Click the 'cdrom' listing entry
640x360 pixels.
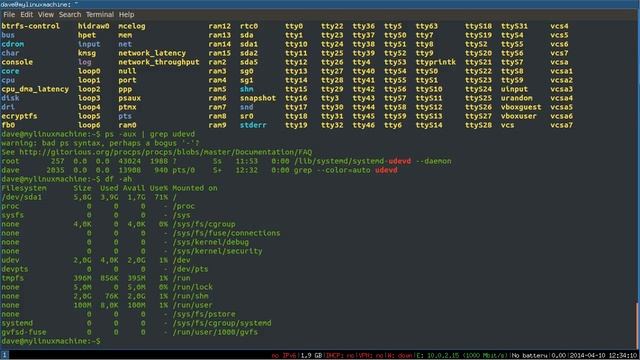[13, 44]
